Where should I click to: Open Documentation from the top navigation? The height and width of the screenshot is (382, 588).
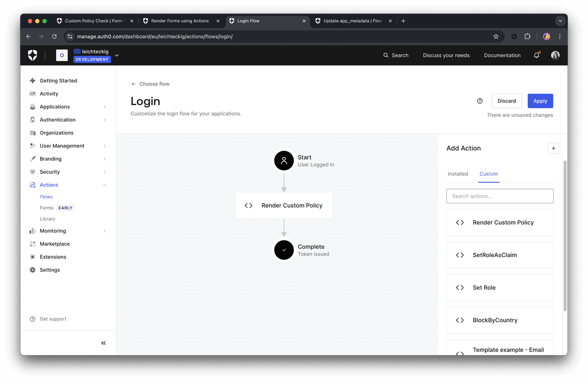coord(502,55)
